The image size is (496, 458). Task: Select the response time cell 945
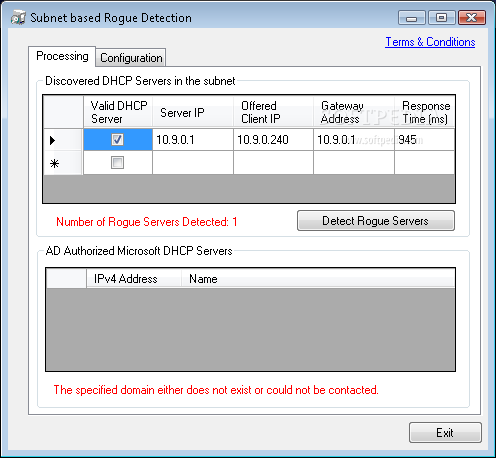(x=425, y=140)
